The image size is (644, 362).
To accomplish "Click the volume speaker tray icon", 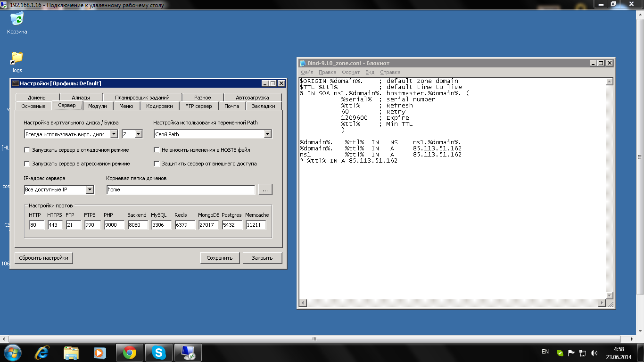I will (594, 353).
